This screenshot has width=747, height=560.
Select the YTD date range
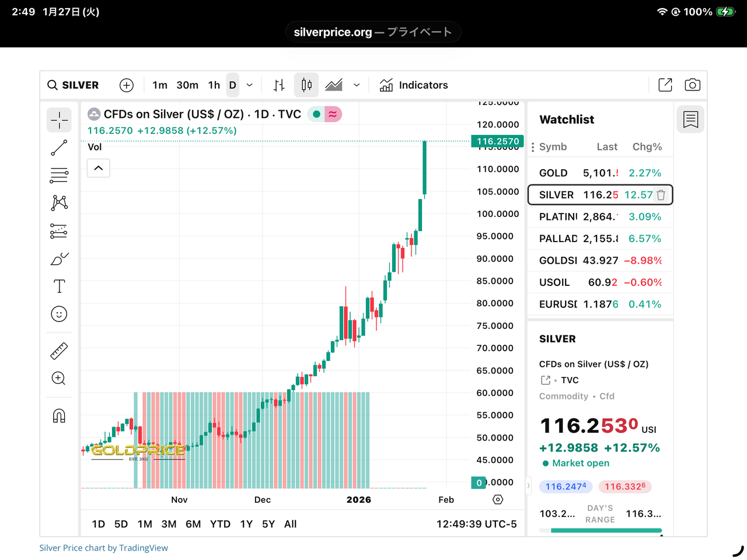coord(220,524)
